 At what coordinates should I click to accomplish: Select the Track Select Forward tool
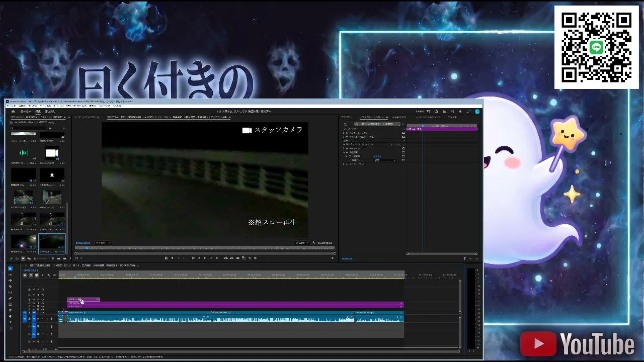coord(10,275)
